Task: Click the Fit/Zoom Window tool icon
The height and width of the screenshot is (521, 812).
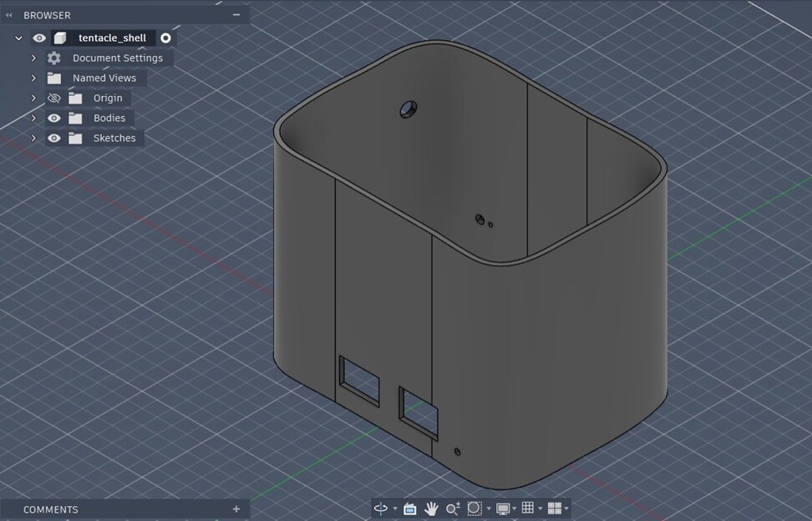Action: tap(475, 508)
